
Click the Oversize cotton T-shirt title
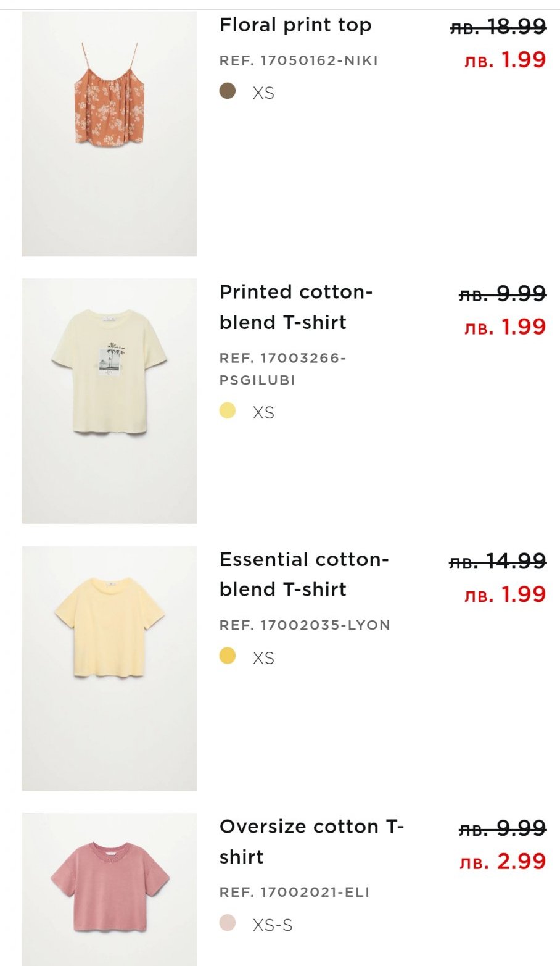pyautogui.click(x=311, y=841)
